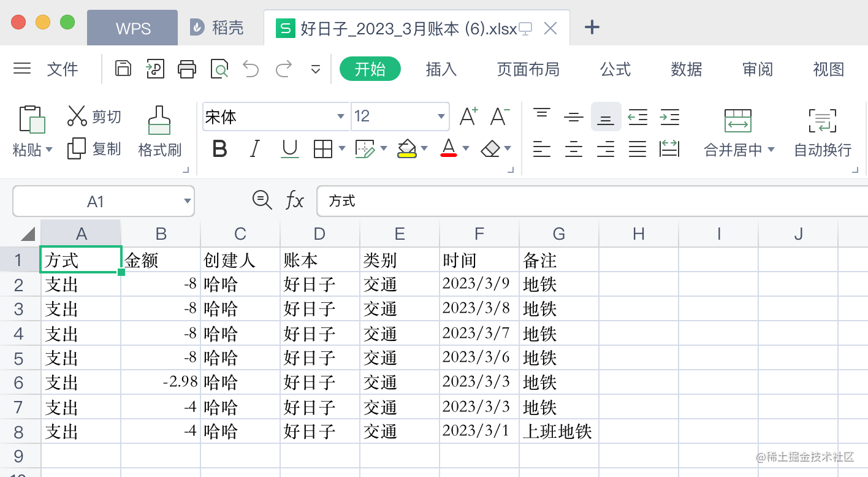This screenshot has height=477, width=868.
Task: Switch to the 数据 ribbon tab
Action: [687, 69]
